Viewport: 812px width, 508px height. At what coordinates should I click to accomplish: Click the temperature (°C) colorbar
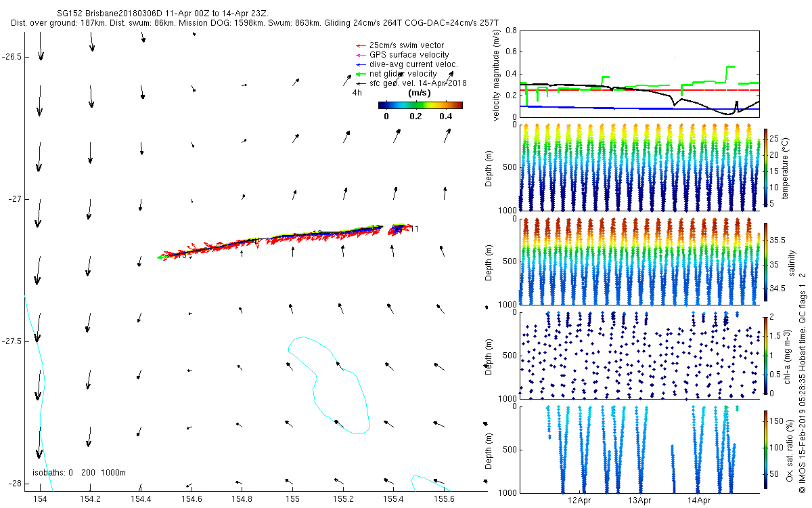(x=766, y=167)
